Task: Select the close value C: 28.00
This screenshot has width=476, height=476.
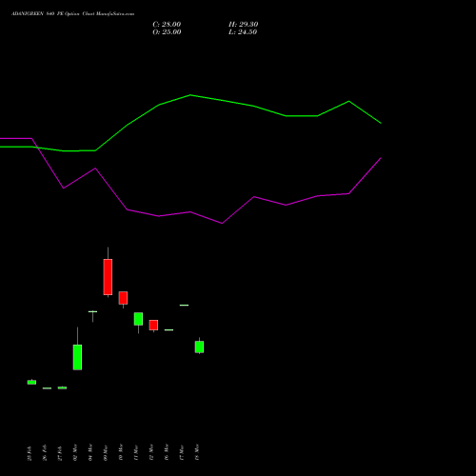Action: coord(167,25)
